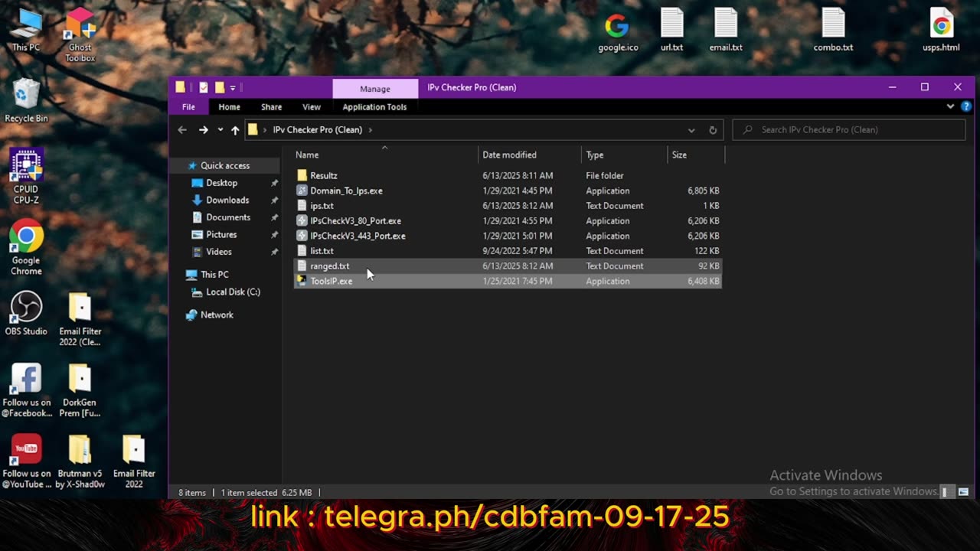Click the Search IPv Checker Pro field
The width and height of the screenshot is (980, 551).
(849, 130)
